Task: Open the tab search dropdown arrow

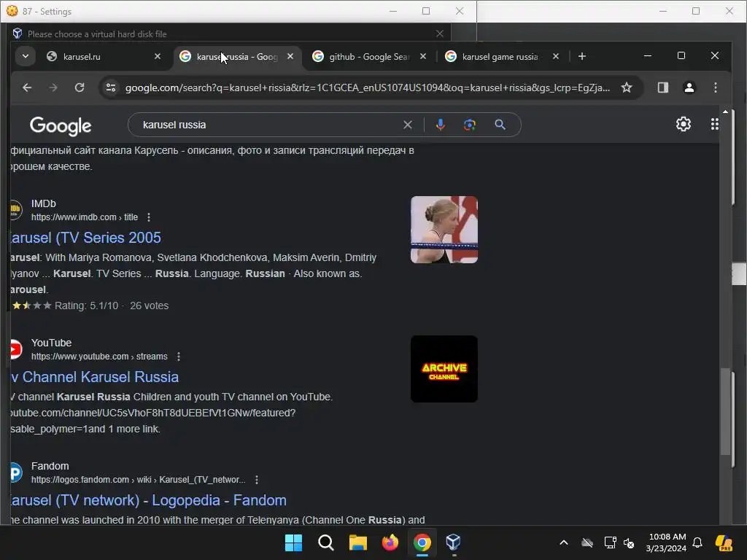Action: (x=26, y=56)
